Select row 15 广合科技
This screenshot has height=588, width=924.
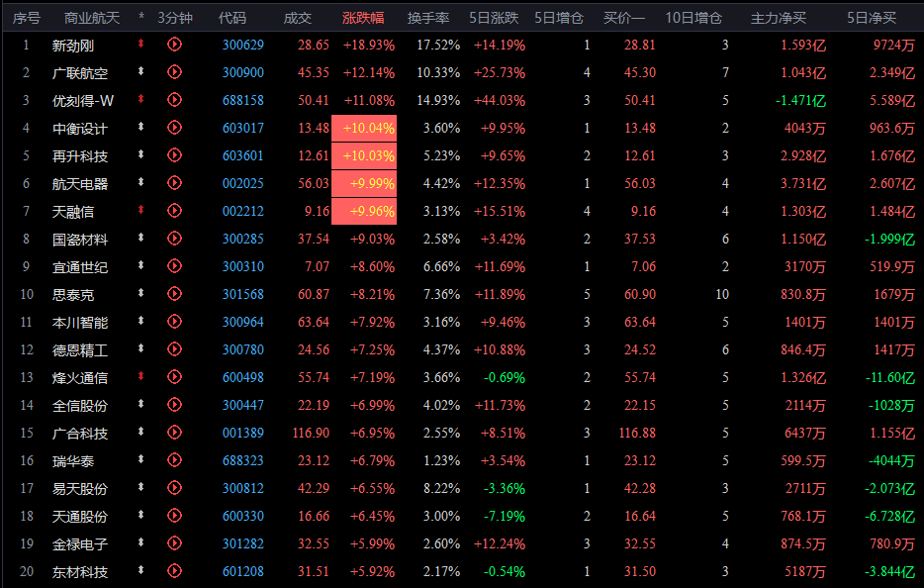[x=80, y=433]
